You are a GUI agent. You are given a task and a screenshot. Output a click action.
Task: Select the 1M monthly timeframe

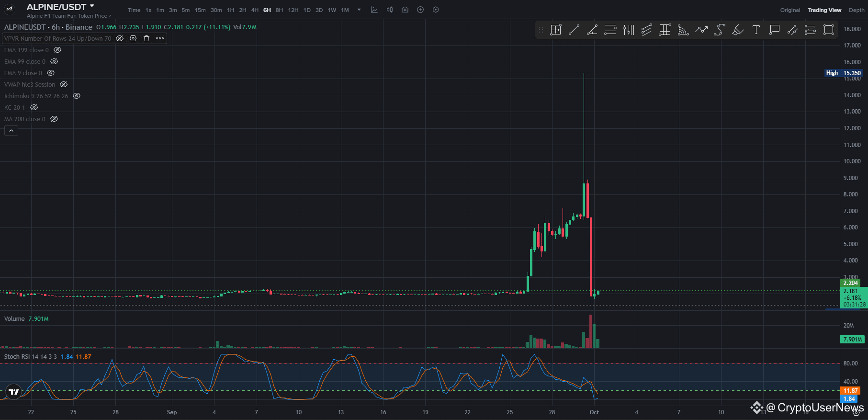click(345, 10)
